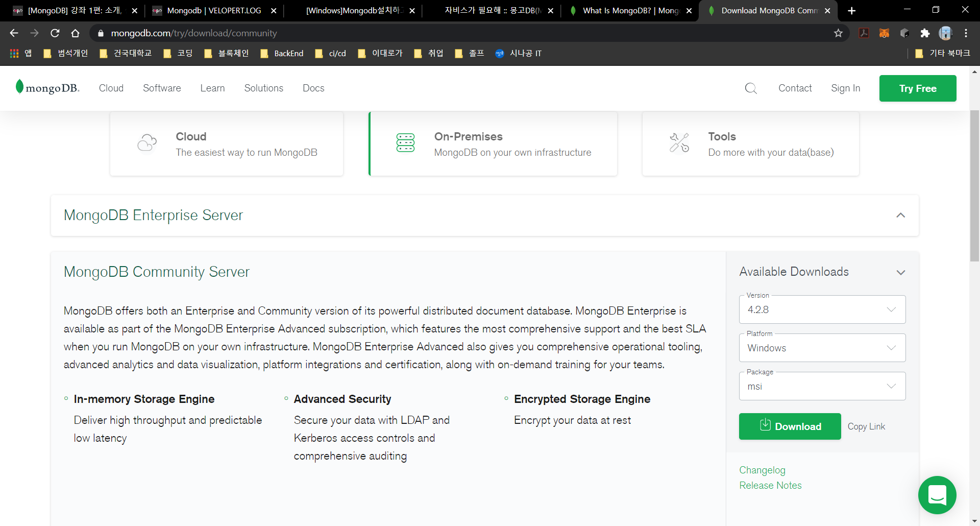The height and width of the screenshot is (526, 980).
Task: Open the BackEnd bookmark folder
Action: (282, 53)
